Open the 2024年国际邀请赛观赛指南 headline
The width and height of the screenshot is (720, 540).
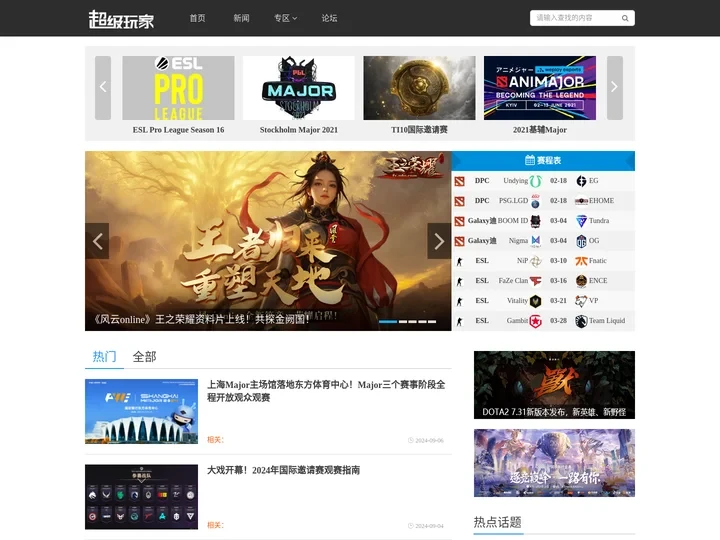click(x=283, y=470)
